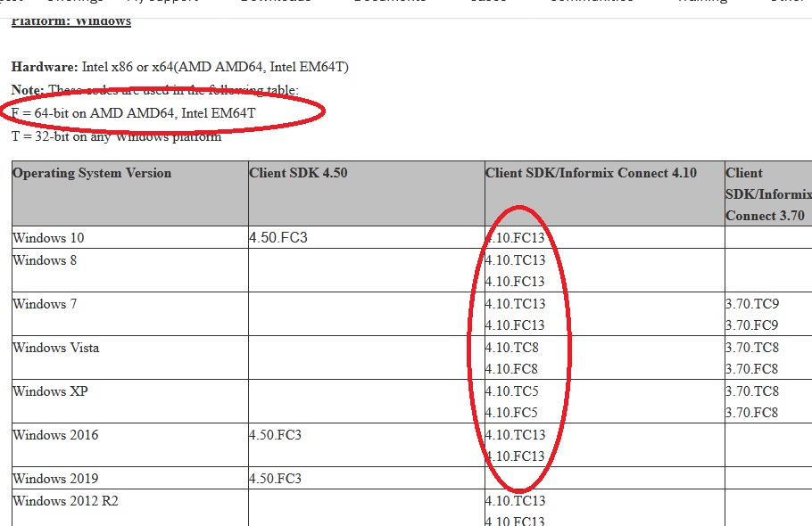Select 3.70.FC8 in the Windows XP row

tap(752, 413)
